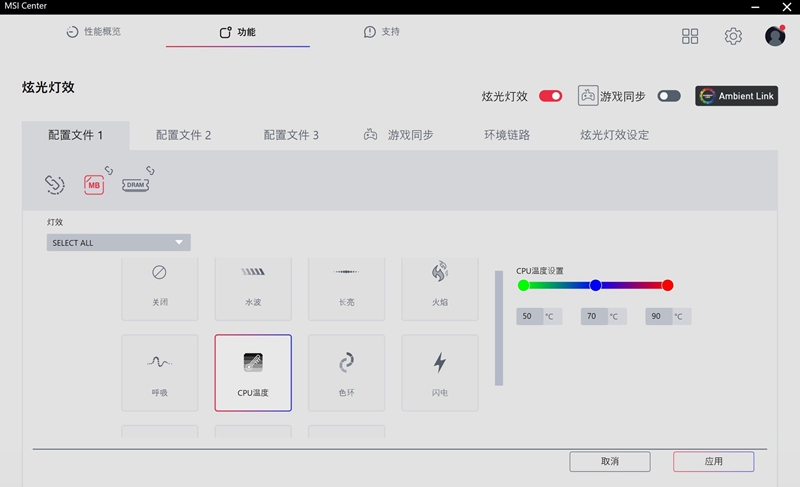This screenshot has height=487, width=800.
Task: Open the 炫光灯效设定 tab
Action: pos(614,135)
